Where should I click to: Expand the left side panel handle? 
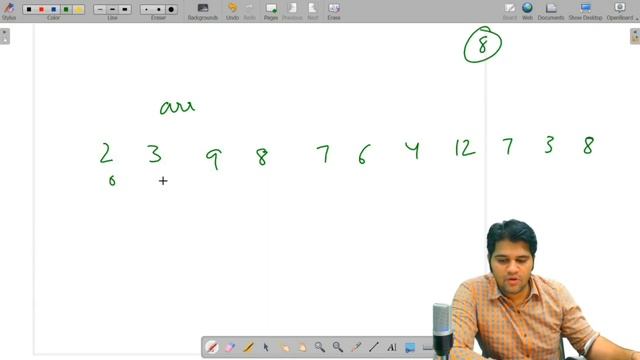coord(4,36)
